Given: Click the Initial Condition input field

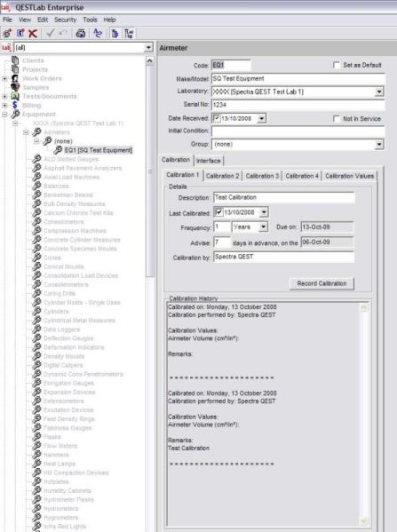Looking at the screenshot, I should point(298,131).
